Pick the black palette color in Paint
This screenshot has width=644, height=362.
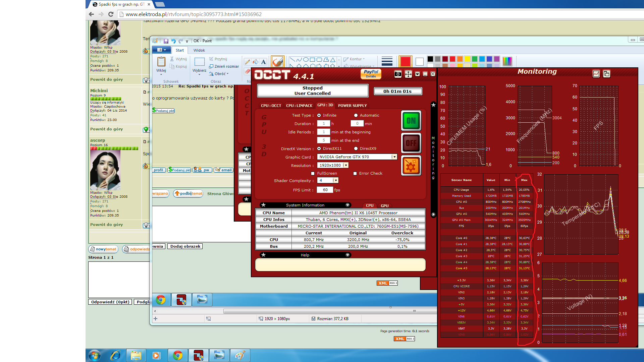(x=430, y=59)
